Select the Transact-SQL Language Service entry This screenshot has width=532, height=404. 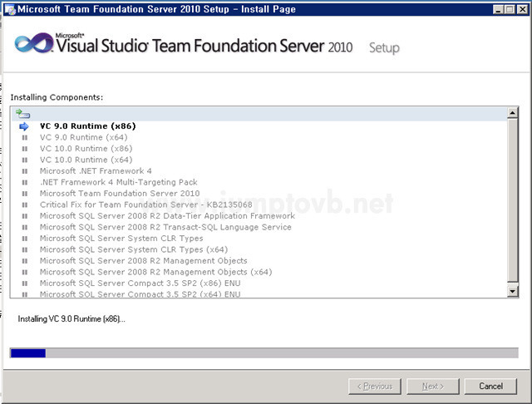pos(165,227)
